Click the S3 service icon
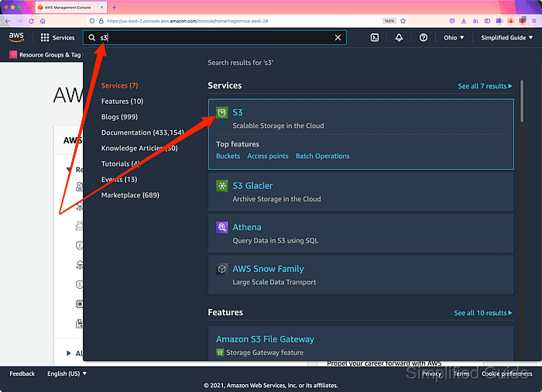Screen dimensions: 542x392 [x=222, y=112]
